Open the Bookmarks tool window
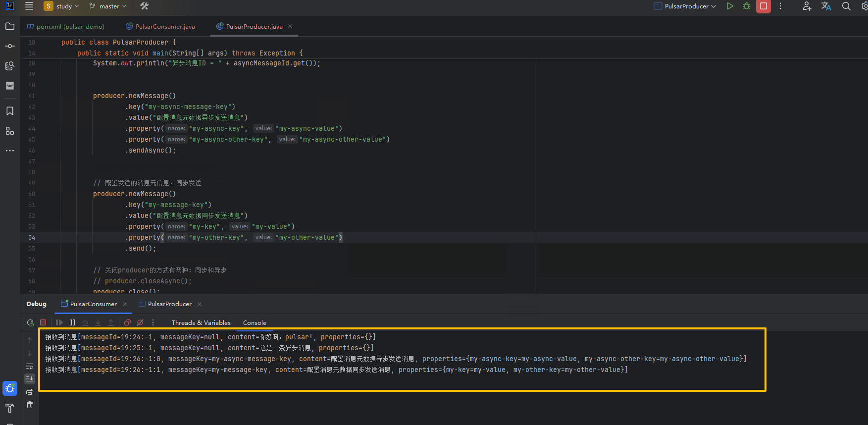 click(10, 111)
